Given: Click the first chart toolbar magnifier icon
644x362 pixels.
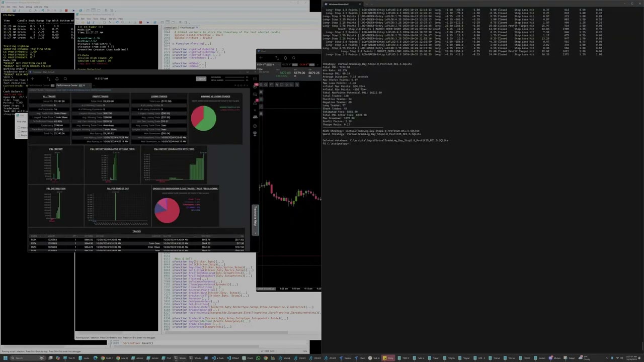Looking at the screenshot, I should click(x=261, y=84).
